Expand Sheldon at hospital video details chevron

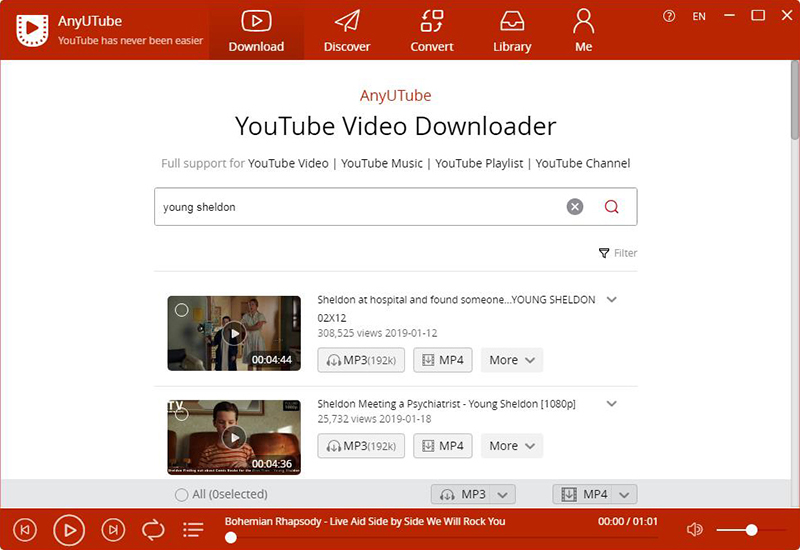pyautogui.click(x=612, y=299)
